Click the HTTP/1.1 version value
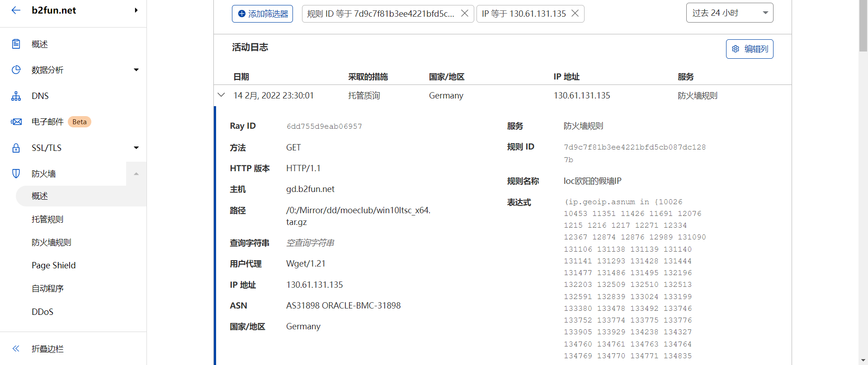The image size is (868, 365). (x=303, y=168)
